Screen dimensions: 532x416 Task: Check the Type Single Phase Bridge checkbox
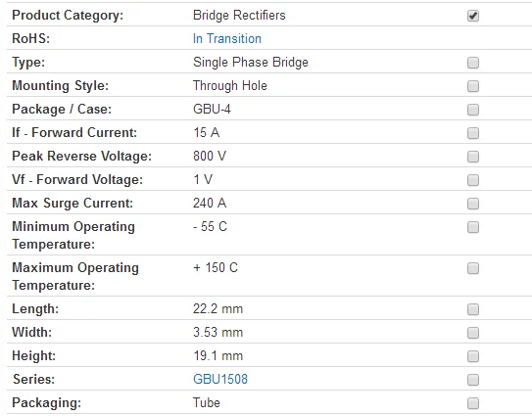473,63
